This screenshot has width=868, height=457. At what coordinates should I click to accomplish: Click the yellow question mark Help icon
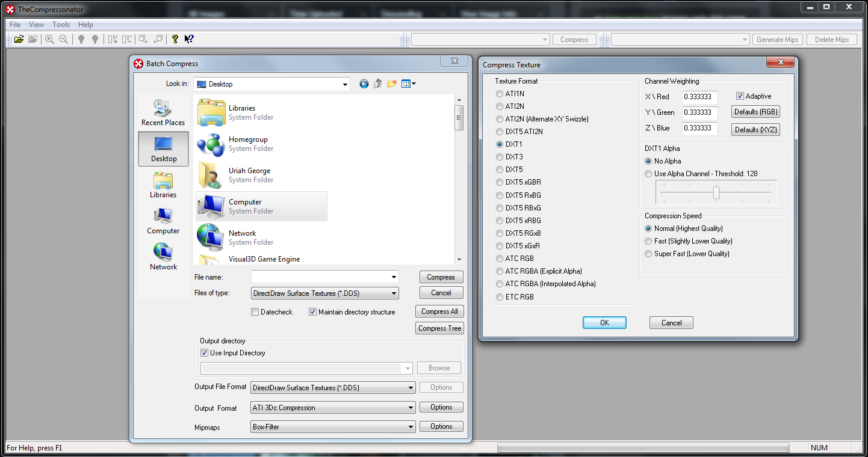(175, 39)
